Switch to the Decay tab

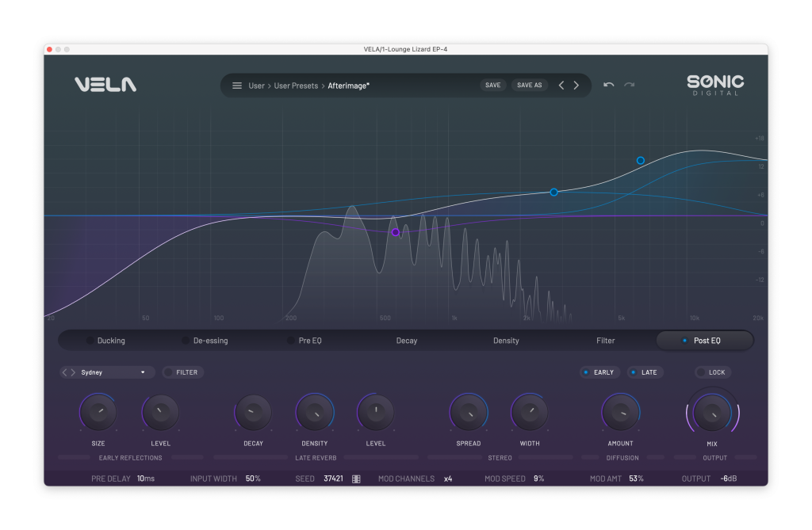click(x=406, y=341)
